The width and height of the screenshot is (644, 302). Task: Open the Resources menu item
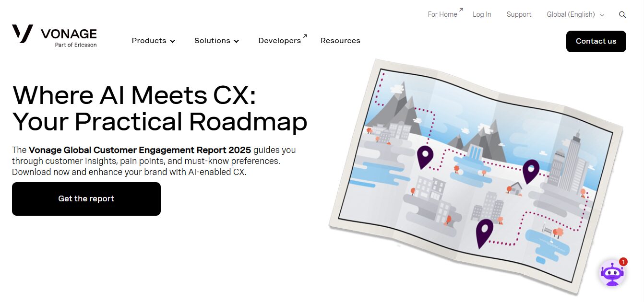(x=340, y=41)
